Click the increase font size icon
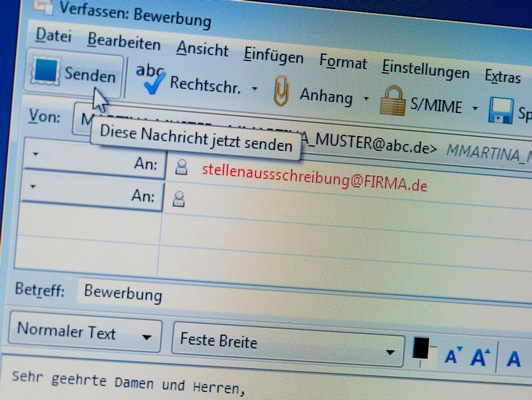This screenshot has height=400, width=532. point(480,357)
